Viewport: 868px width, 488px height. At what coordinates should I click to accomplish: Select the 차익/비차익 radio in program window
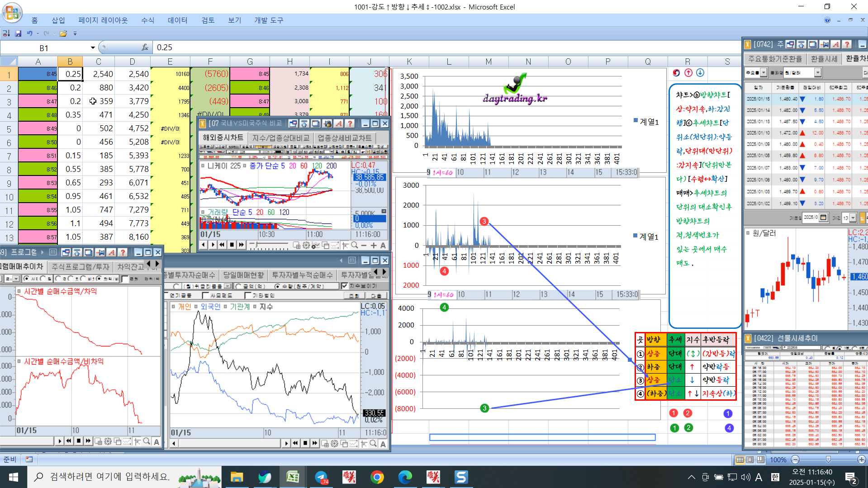tap(99, 279)
